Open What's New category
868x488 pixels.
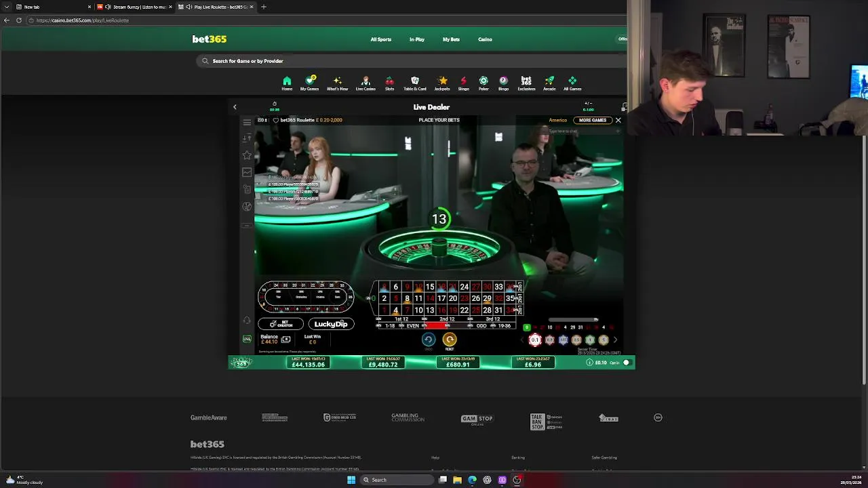(x=337, y=83)
